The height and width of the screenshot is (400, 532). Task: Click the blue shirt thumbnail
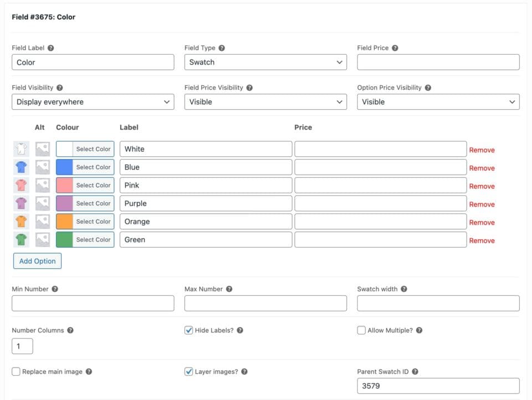(22, 166)
